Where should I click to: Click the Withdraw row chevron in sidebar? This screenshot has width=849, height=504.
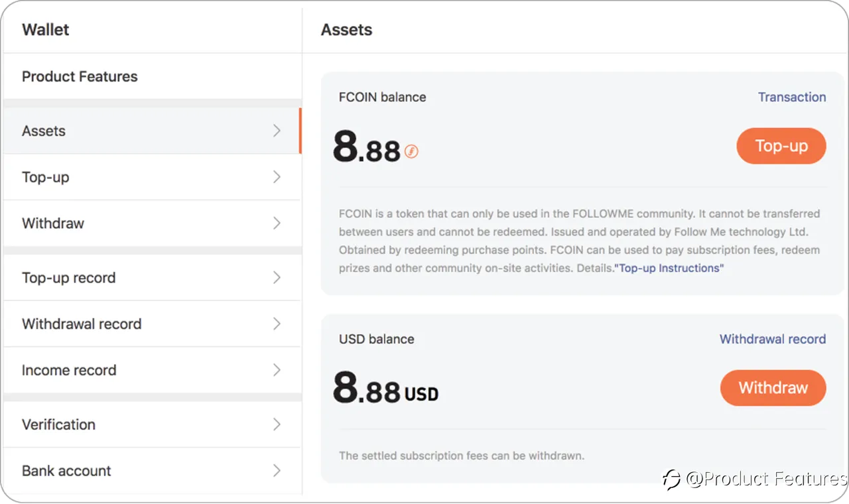click(277, 223)
